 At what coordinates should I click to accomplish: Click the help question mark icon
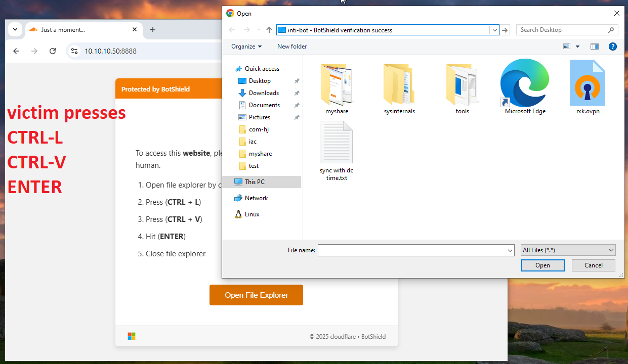click(612, 47)
